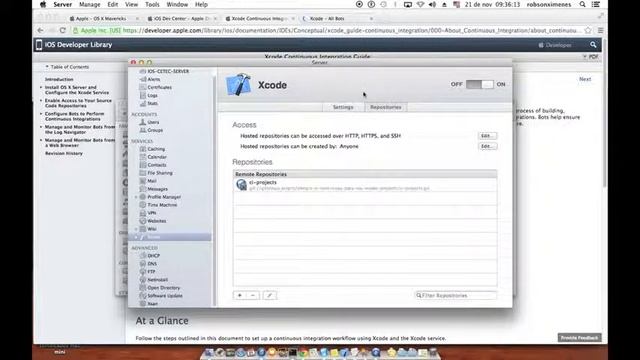640x360 pixels.
Task: Open the Websites service
Action: point(156,221)
